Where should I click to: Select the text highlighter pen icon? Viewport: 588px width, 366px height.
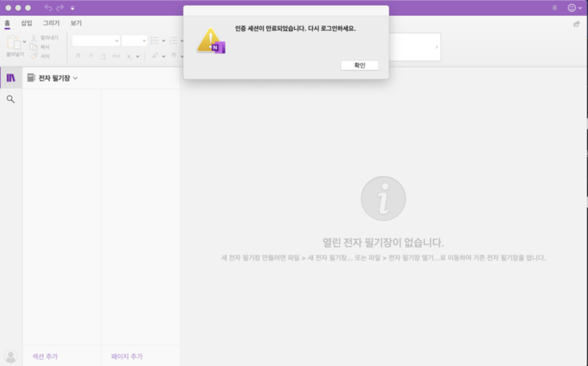click(x=155, y=56)
